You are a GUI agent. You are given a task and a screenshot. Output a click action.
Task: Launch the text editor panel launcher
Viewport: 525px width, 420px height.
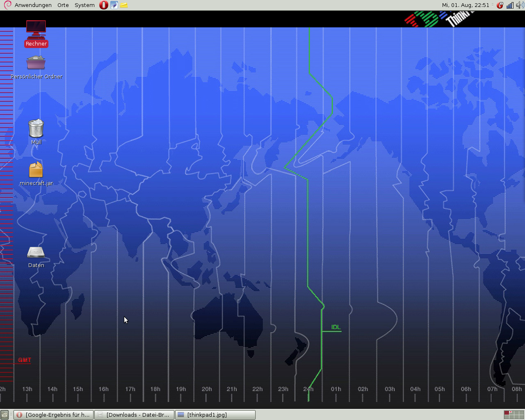tap(114, 5)
